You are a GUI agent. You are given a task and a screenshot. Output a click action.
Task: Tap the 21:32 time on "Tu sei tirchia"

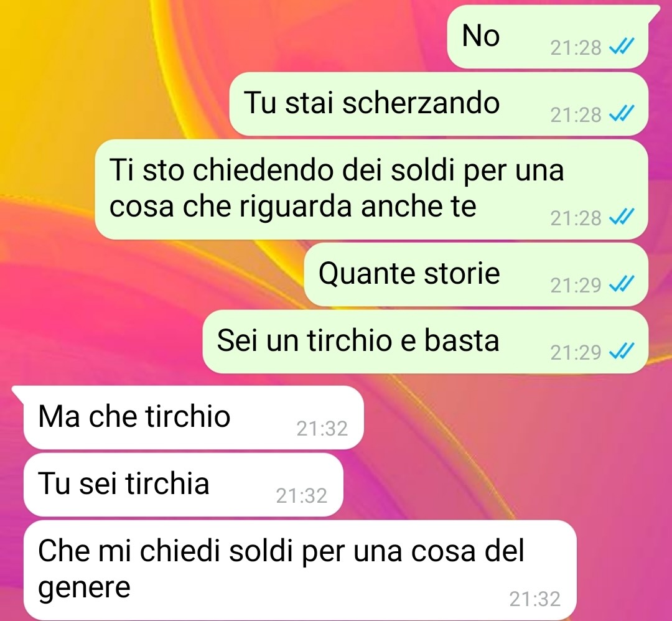[x=302, y=496]
